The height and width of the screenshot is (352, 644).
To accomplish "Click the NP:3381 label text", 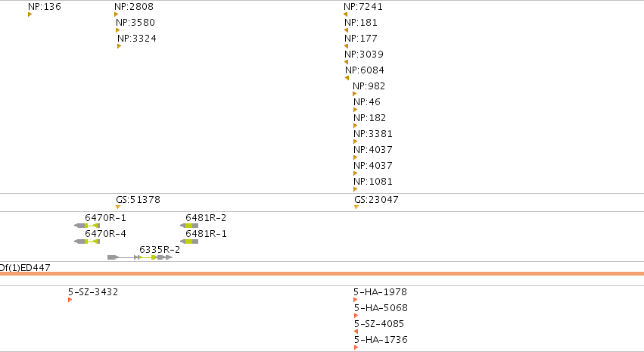I will (373, 134).
